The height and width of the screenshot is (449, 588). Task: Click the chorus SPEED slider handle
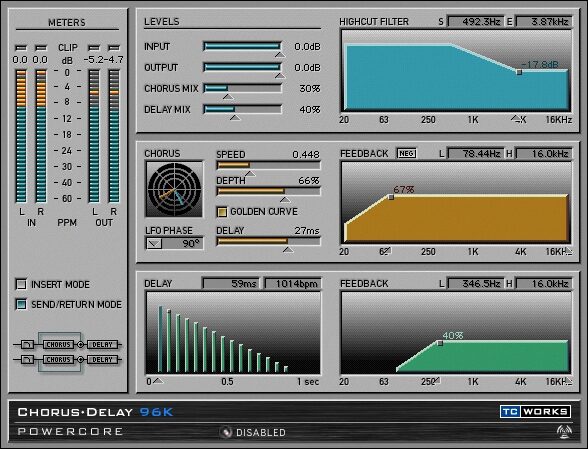coord(250,174)
